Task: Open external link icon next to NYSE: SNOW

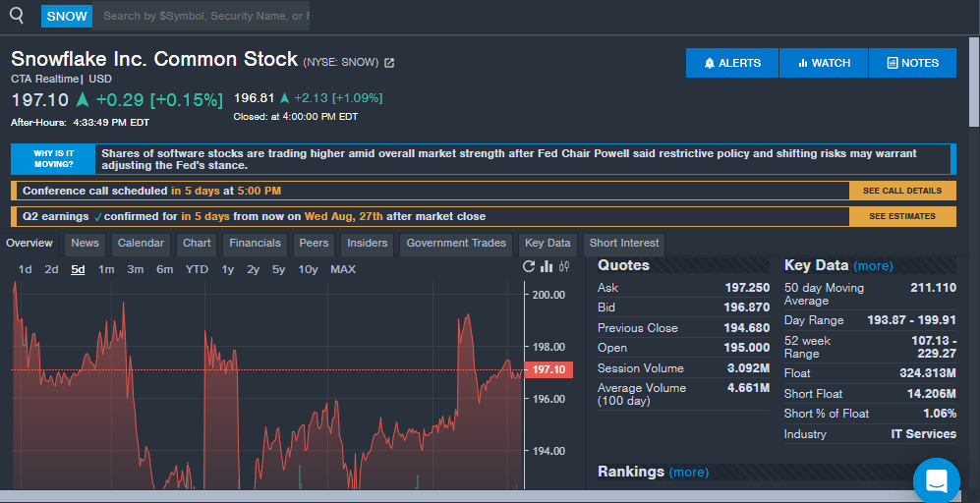Action: [x=388, y=63]
